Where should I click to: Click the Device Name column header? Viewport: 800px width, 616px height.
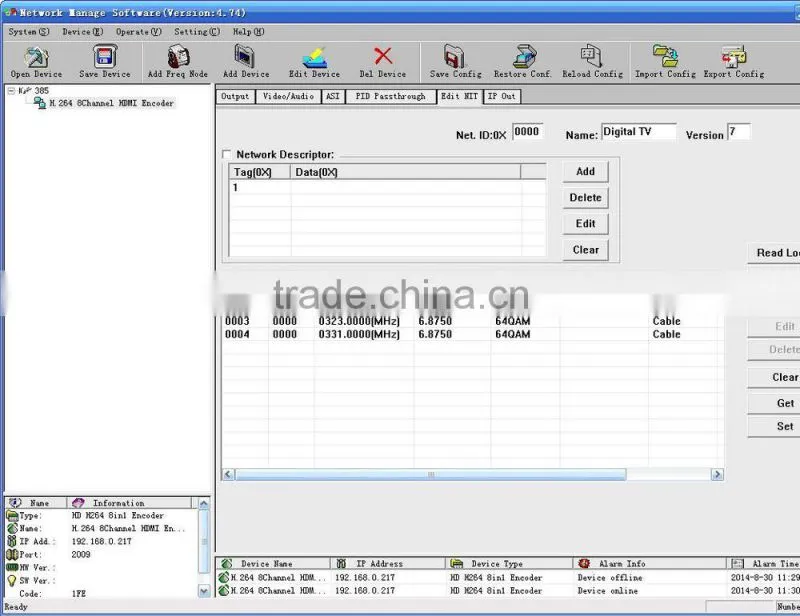pos(273,563)
